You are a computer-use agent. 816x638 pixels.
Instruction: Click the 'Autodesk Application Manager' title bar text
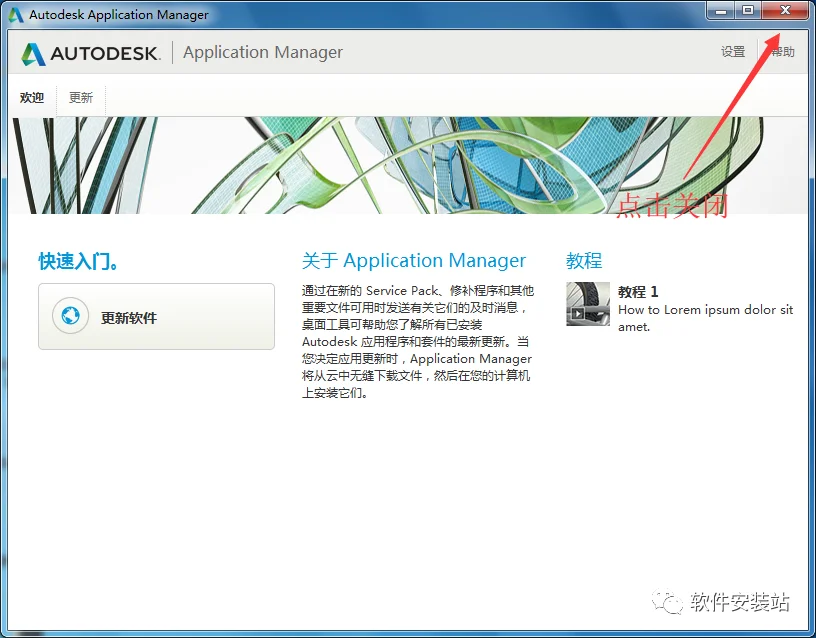[119, 15]
